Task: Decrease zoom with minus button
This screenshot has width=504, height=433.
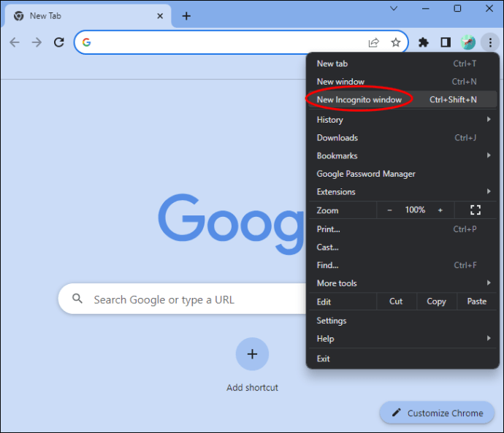Action: 389,210
